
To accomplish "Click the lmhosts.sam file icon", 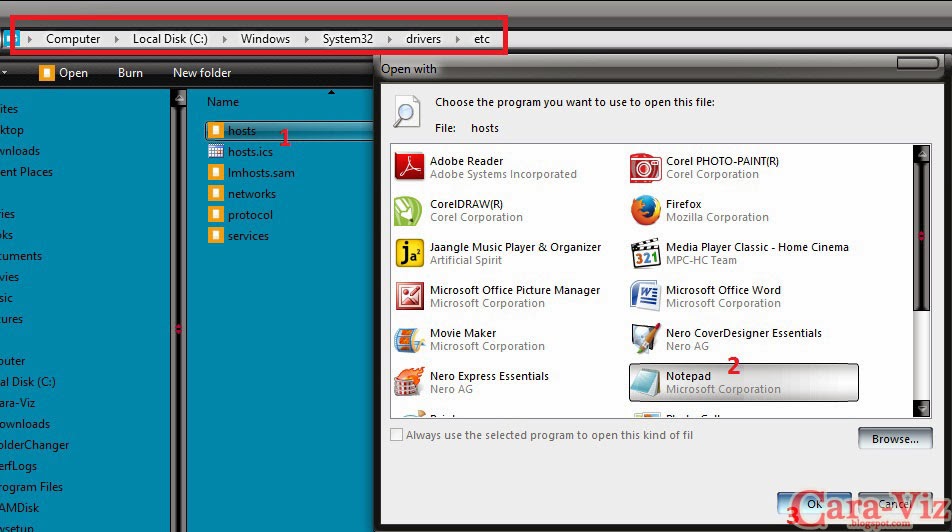I will 216,172.
